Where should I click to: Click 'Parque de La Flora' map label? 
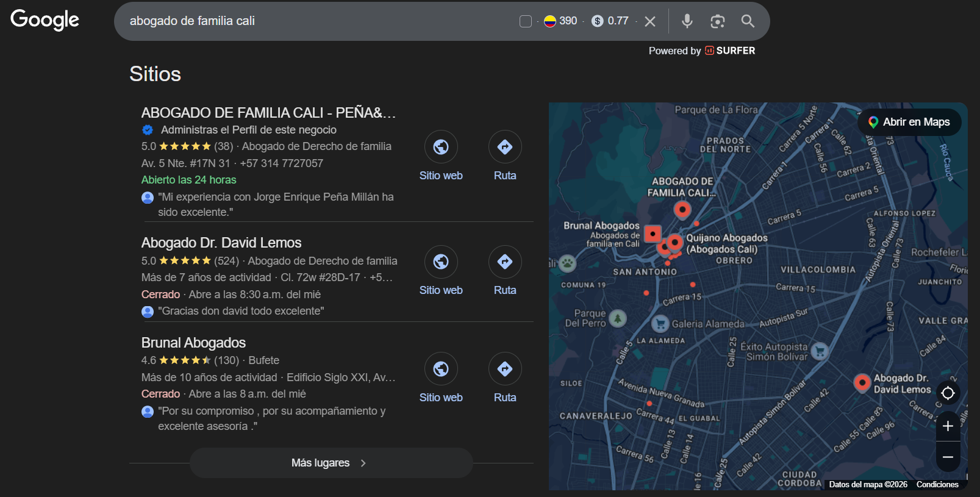716,110
